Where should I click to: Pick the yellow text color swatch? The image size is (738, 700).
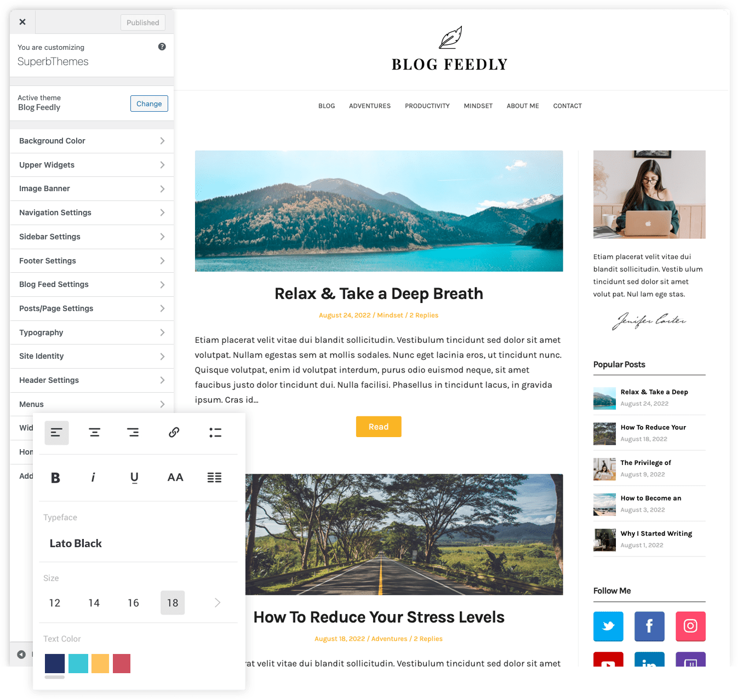[100, 663]
